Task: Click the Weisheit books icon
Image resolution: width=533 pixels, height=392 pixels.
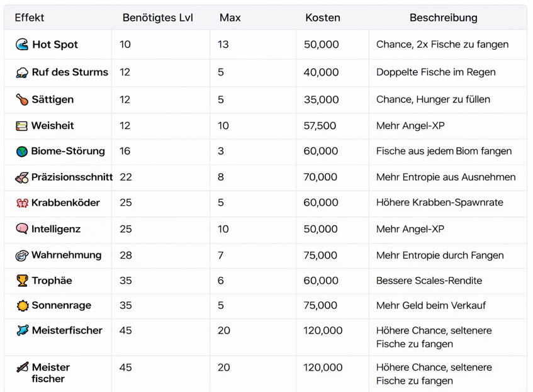Action: [x=22, y=126]
